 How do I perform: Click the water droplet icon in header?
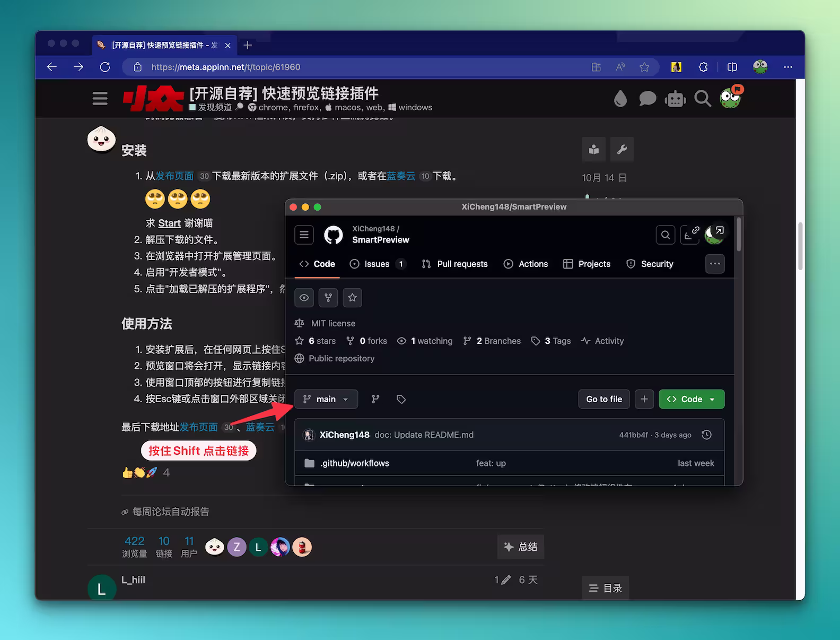620,99
